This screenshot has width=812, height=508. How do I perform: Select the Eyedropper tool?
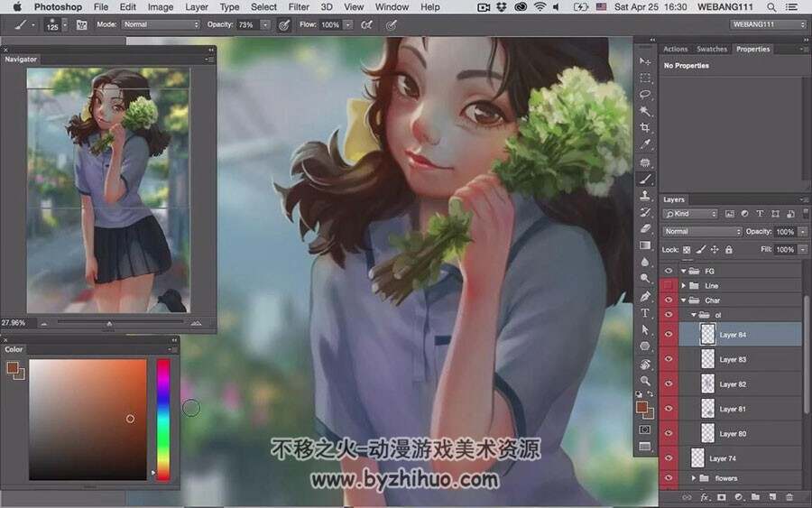pyautogui.click(x=645, y=144)
